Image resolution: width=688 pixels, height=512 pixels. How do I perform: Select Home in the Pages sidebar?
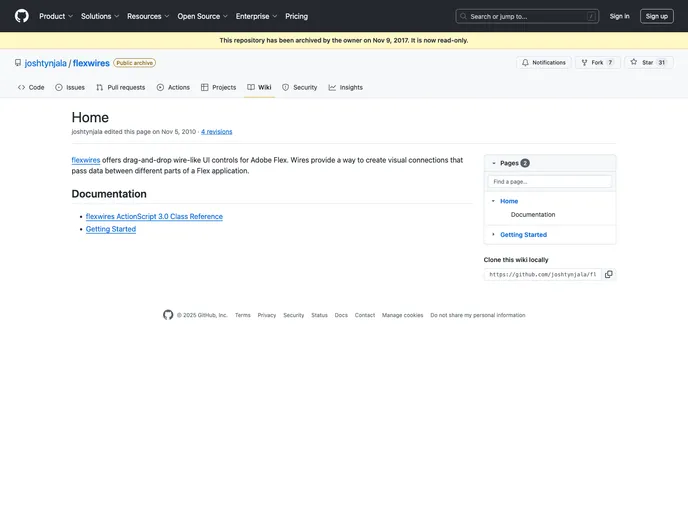pyautogui.click(x=509, y=201)
